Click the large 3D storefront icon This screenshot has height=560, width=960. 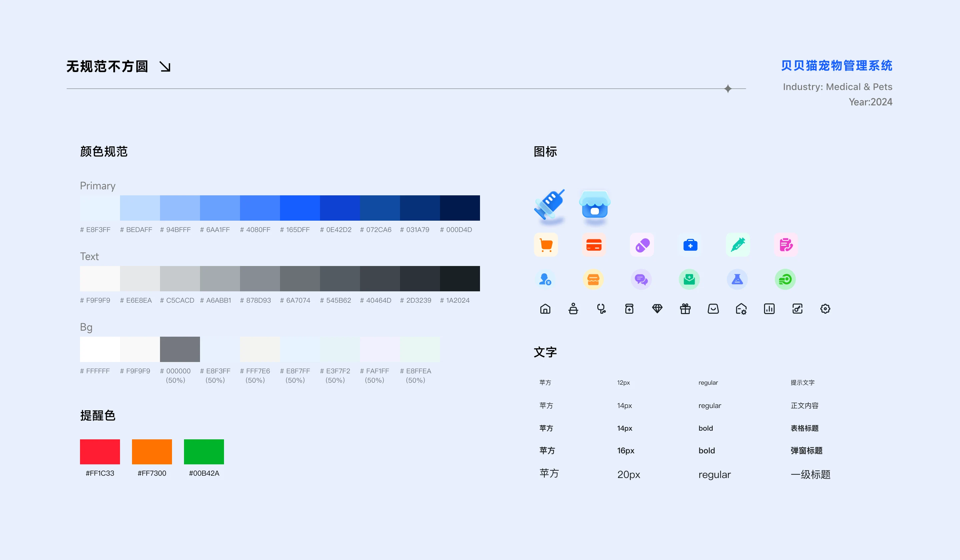click(x=594, y=205)
